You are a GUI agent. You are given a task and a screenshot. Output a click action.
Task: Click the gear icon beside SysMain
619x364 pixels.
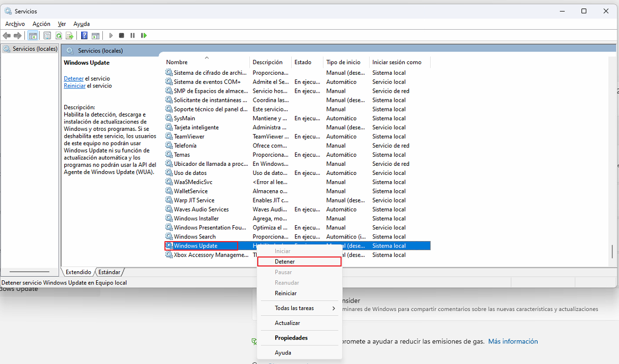pos(169,118)
